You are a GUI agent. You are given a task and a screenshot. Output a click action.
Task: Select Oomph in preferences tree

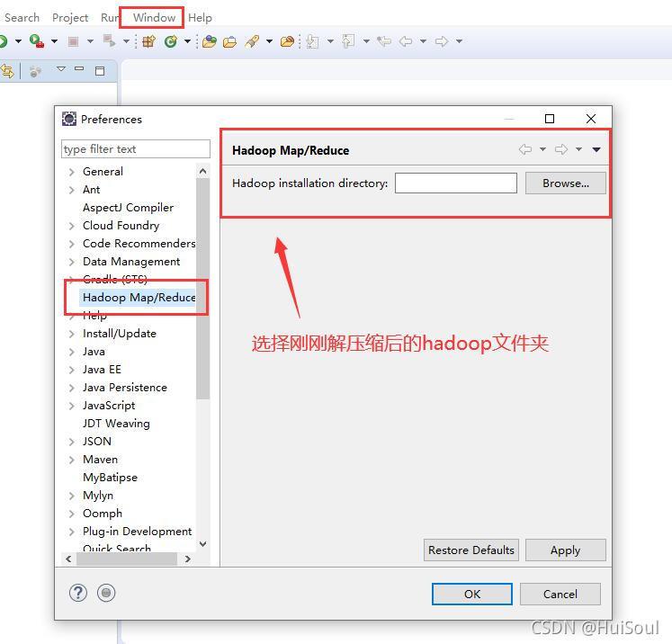coord(103,514)
